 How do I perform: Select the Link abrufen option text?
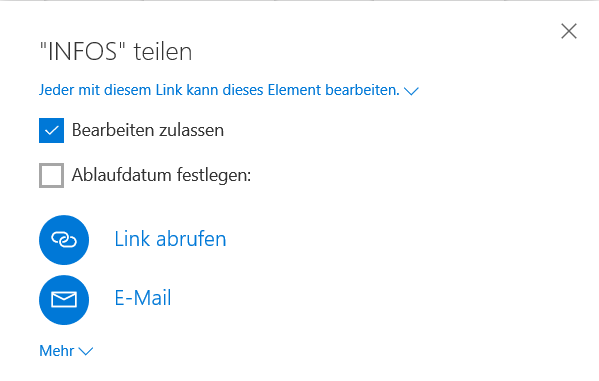tap(170, 239)
